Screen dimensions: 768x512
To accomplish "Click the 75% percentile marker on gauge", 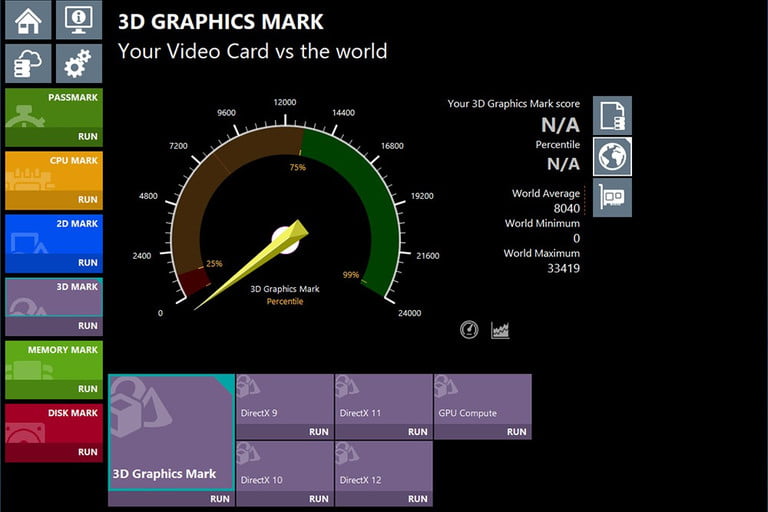I will point(297,167).
